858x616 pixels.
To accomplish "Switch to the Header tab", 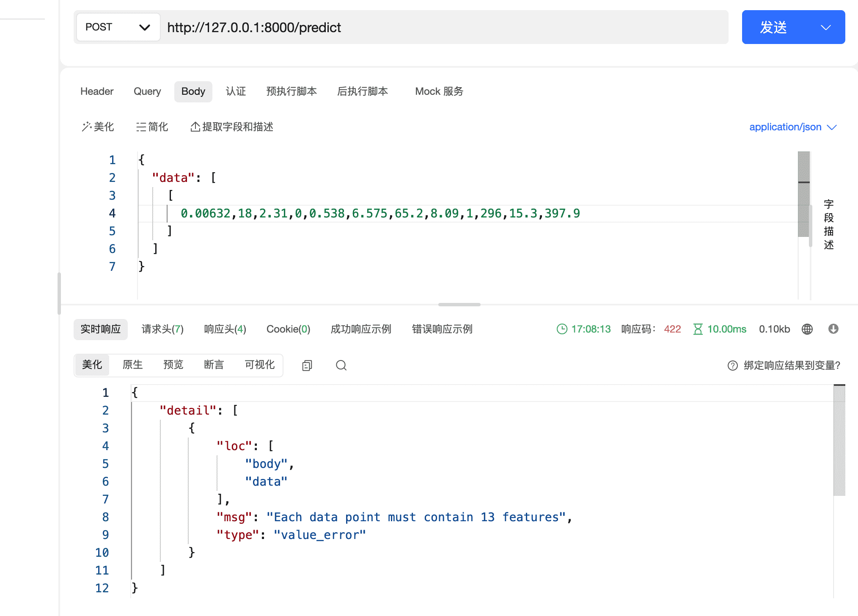I will coord(97,91).
